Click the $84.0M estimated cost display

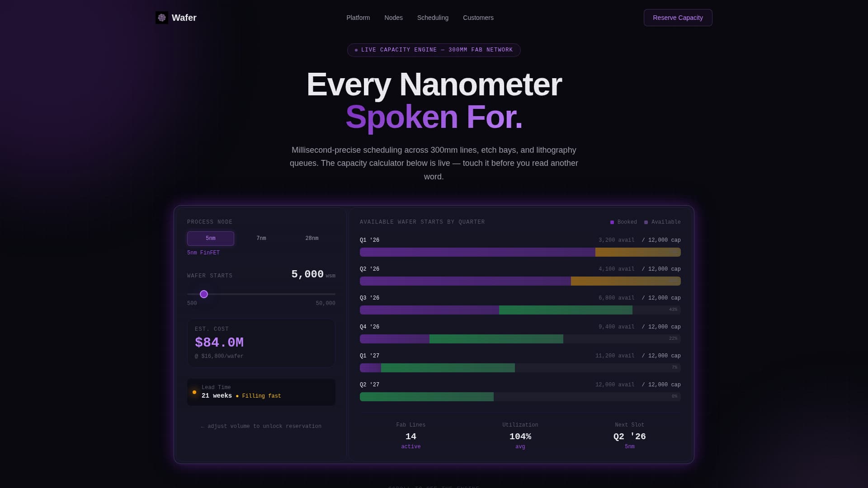(219, 343)
